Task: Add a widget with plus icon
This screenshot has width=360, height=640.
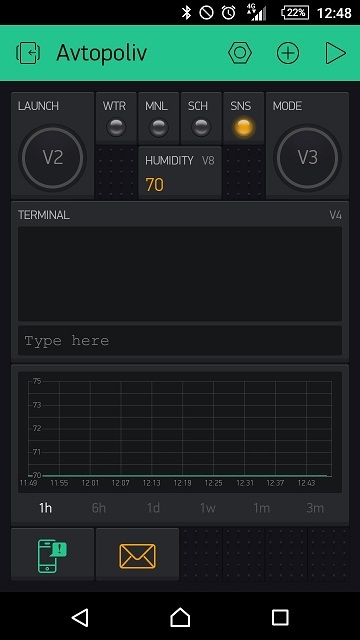Action: (x=288, y=53)
